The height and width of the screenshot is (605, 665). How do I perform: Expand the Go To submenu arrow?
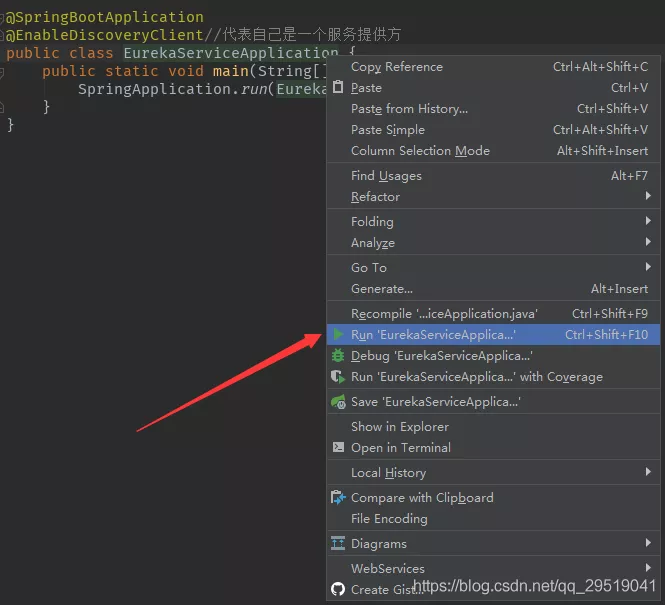point(648,267)
